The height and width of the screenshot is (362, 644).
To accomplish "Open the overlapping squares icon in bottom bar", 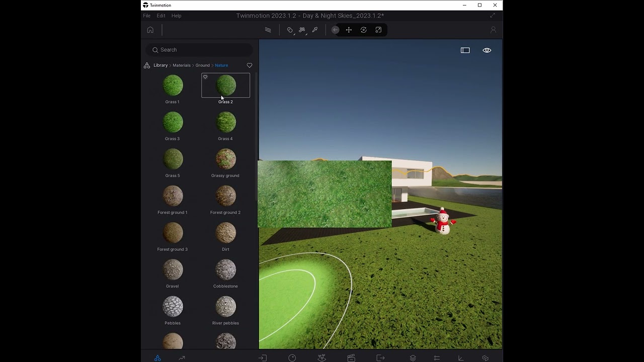I will (485, 358).
